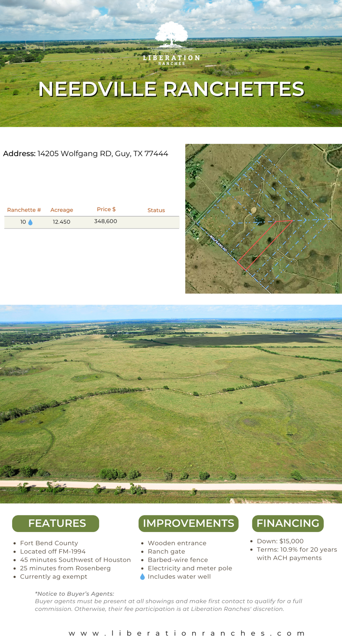342x644 pixels.
Task: Click the FEATURES green badge
Action: [x=56, y=523]
